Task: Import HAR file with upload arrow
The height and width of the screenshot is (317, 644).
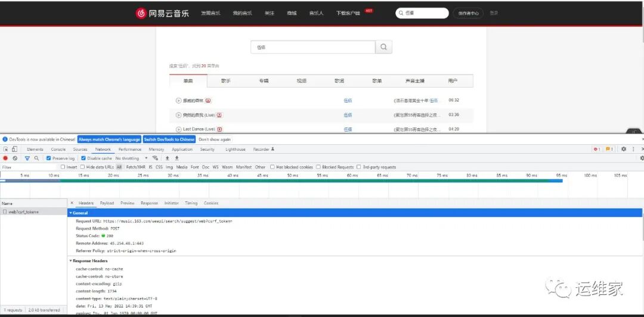Action: click(x=167, y=158)
